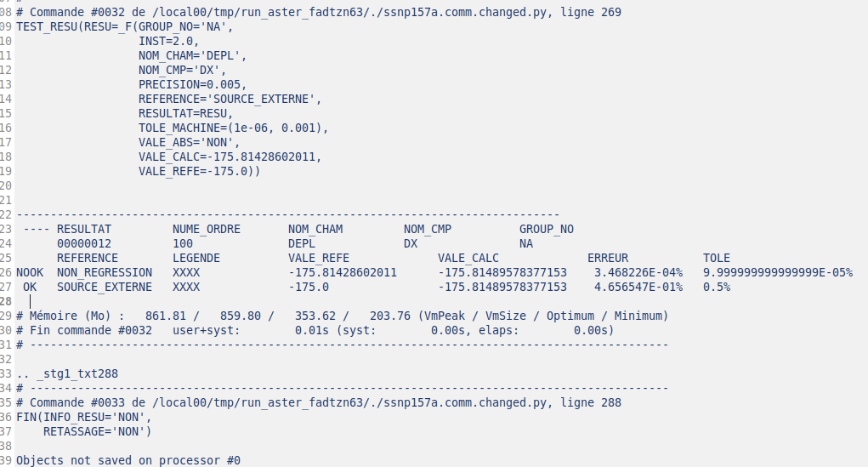Click the TOLE column header
The width and height of the screenshot is (868, 467).
pos(717,258)
